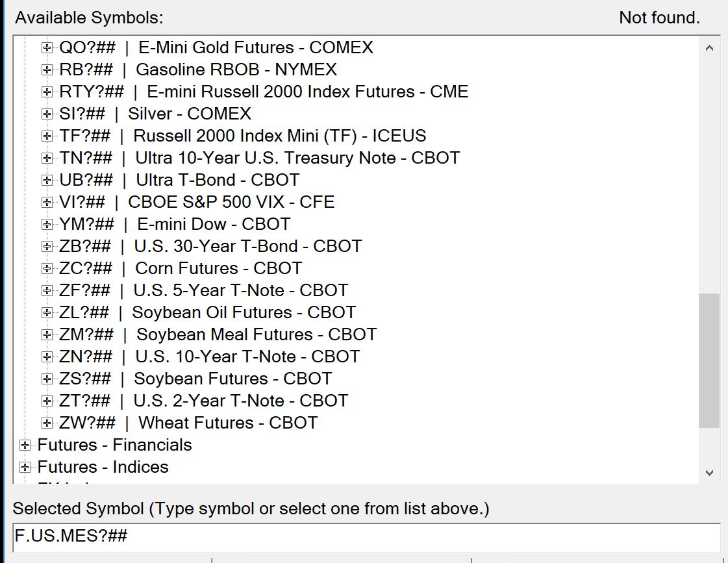
Task: Expand the Futures - Financials category
Action: 25,445
